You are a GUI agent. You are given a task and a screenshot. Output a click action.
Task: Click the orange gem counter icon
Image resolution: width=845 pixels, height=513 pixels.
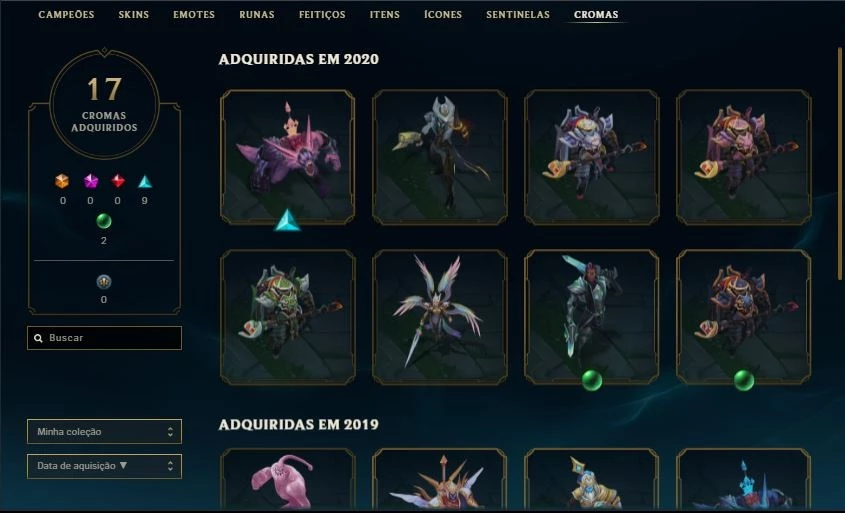[x=62, y=181]
